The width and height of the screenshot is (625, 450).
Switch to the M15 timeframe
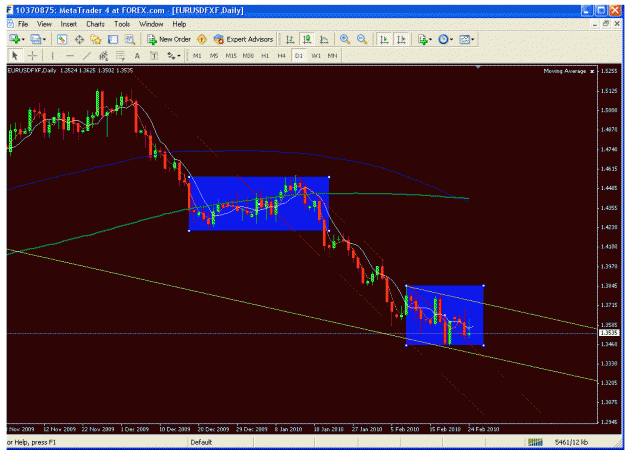[x=231, y=56]
